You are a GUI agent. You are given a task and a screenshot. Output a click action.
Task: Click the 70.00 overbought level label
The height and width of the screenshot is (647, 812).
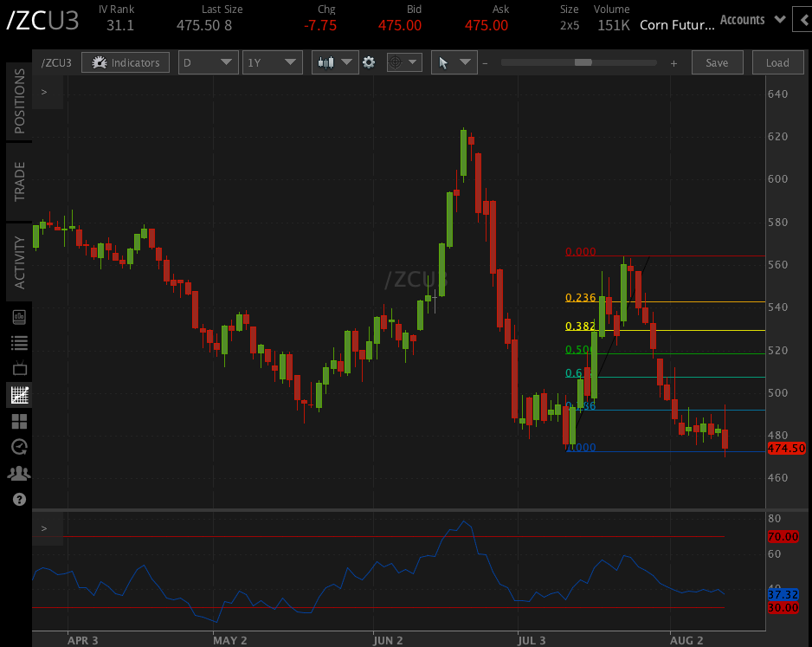(783, 537)
